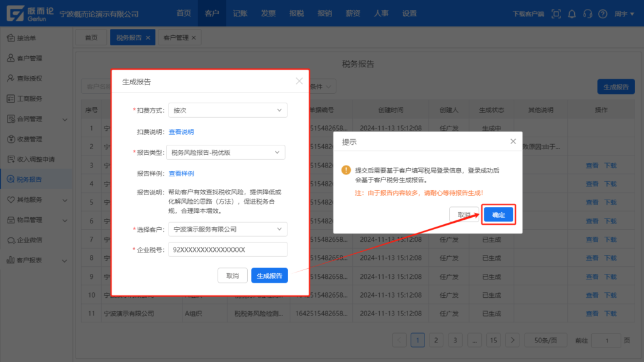The height and width of the screenshot is (362, 644).
Task: Go to 设置 in top navigation
Action: point(409,13)
